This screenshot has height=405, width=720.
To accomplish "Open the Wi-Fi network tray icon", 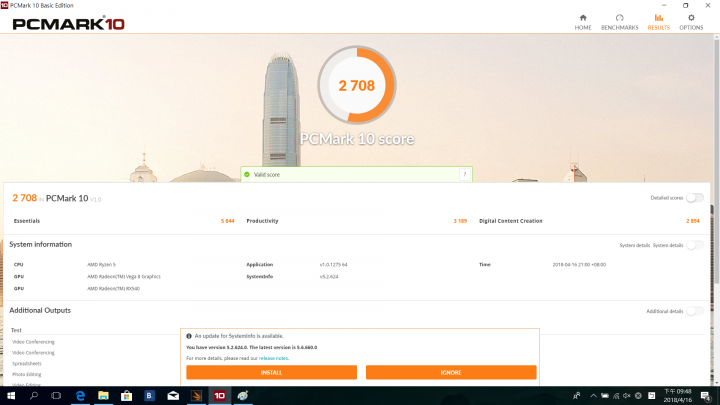I will 616,395.
